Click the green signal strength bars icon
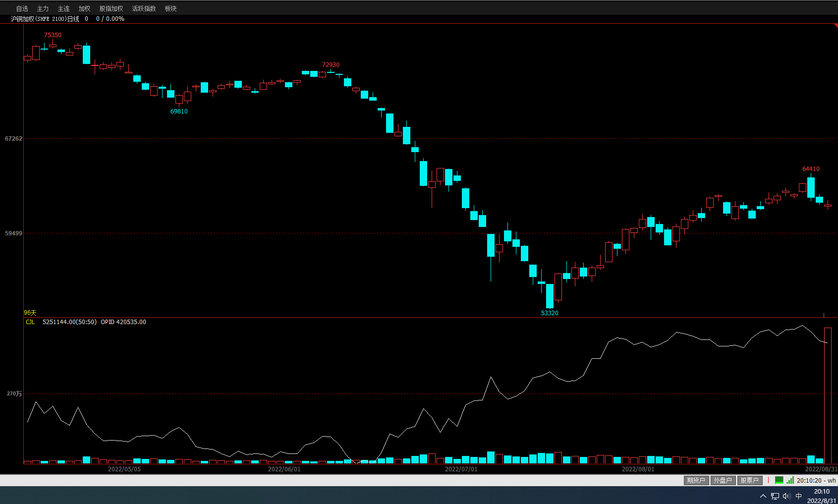 tap(790, 480)
